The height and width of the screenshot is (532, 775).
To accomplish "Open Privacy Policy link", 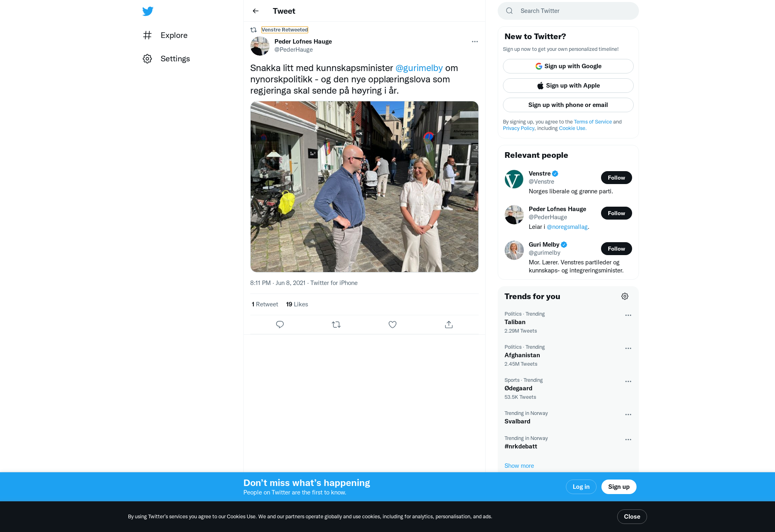I will 519,128.
